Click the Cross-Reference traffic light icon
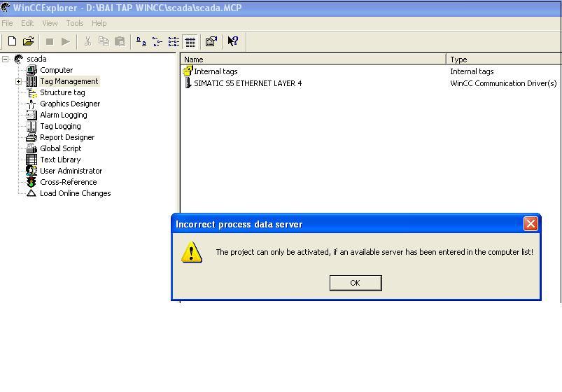Viewport: 562px width, 392px height. pyautogui.click(x=31, y=182)
